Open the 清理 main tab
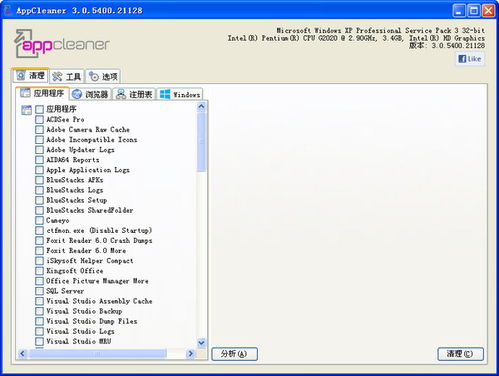This screenshot has height=376, width=499. click(x=31, y=75)
